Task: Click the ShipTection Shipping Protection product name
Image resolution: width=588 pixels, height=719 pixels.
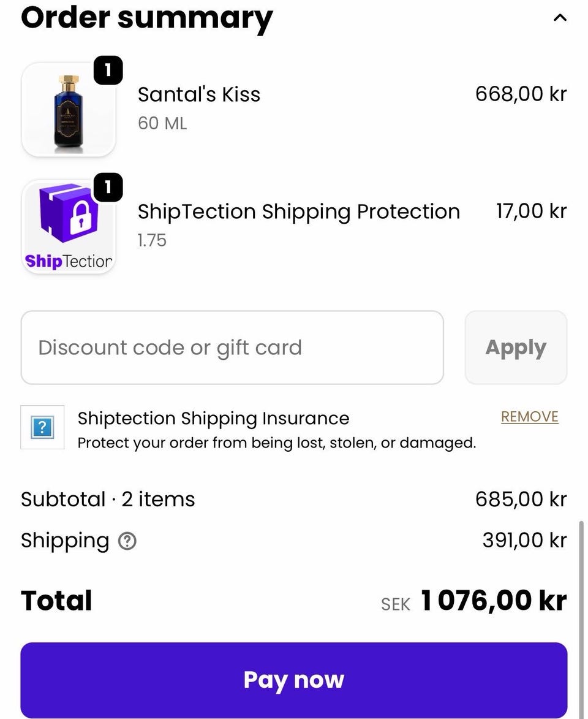Action: (298, 211)
